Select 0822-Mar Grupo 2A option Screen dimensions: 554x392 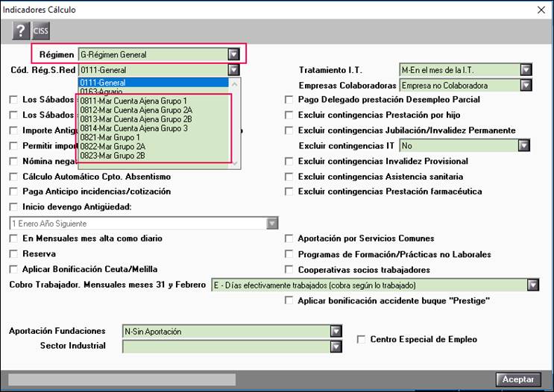point(154,147)
